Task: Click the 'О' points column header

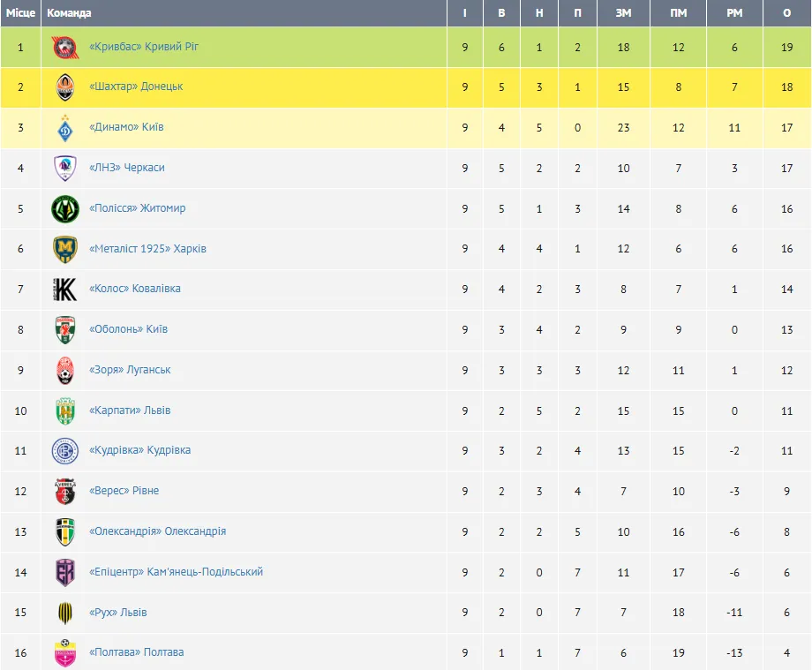Action: (x=786, y=13)
